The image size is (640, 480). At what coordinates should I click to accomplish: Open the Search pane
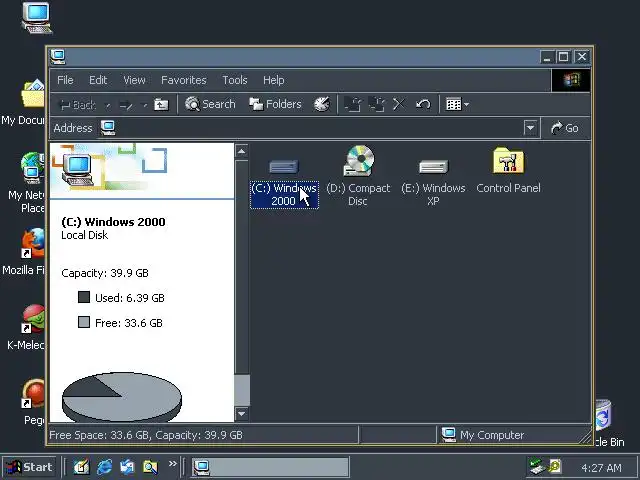point(210,104)
